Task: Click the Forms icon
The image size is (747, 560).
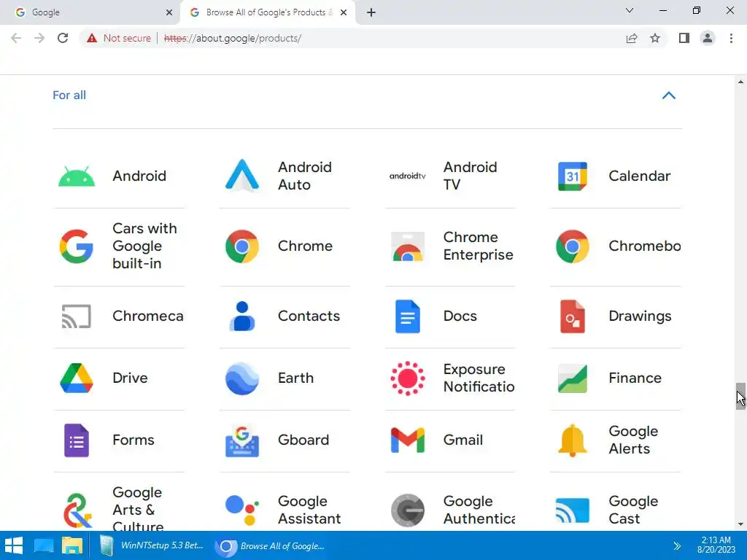Action: (x=76, y=440)
